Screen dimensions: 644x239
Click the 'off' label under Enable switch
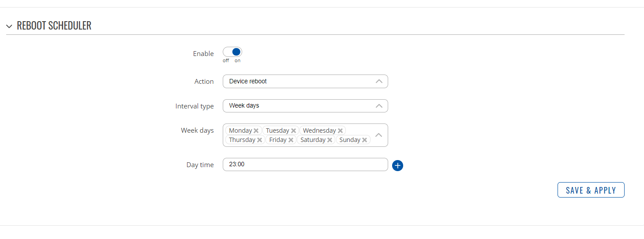pos(226,61)
